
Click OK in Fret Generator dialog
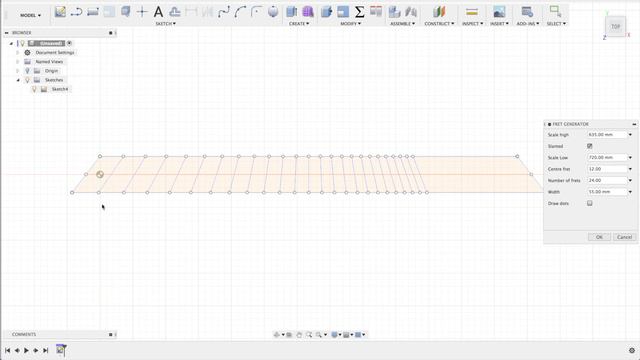tap(599, 237)
